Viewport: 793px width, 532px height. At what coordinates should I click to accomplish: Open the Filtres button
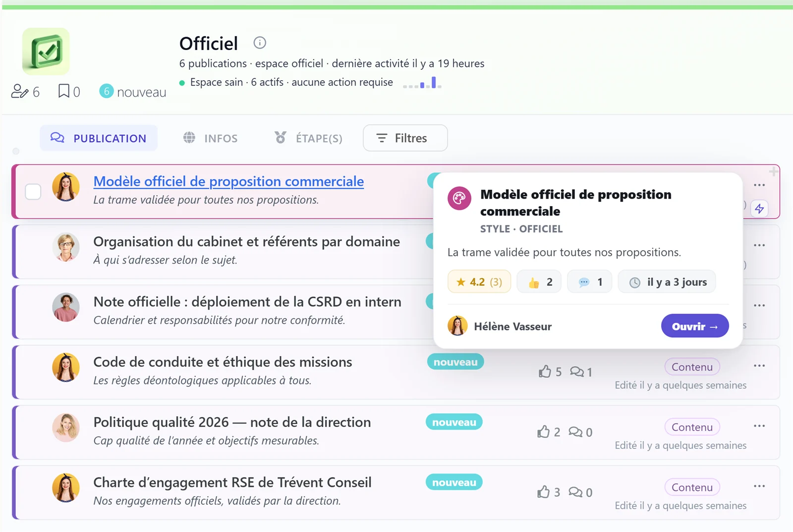[405, 138]
